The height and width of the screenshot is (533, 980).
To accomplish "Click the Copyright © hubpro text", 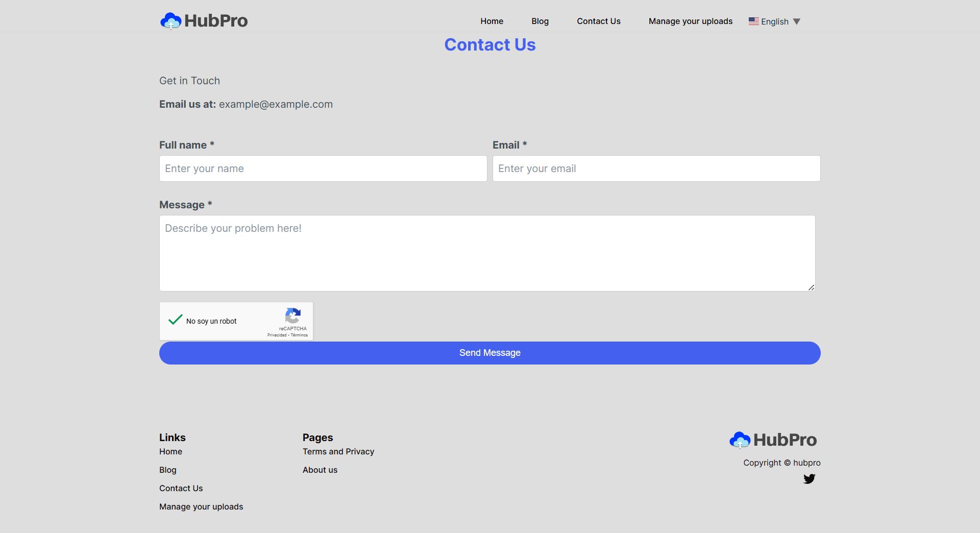I will (x=782, y=463).
